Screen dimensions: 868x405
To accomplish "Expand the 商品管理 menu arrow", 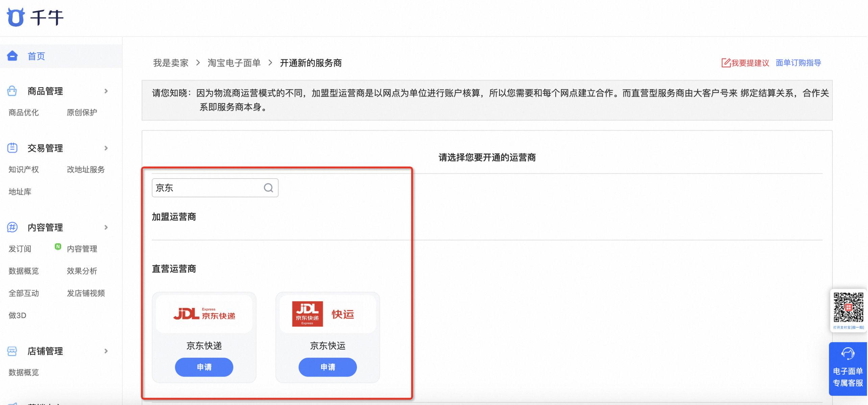I will [x=106, y=91].
